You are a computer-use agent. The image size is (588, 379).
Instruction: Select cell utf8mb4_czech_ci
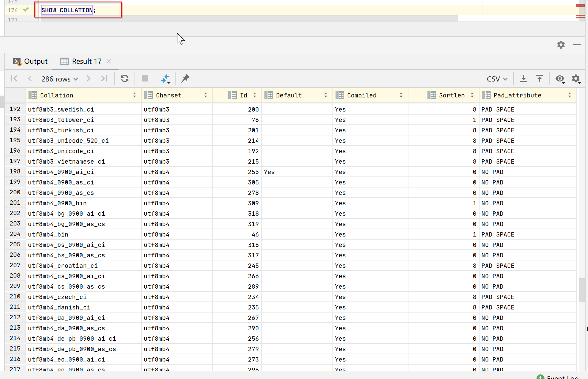pos(84,297)
